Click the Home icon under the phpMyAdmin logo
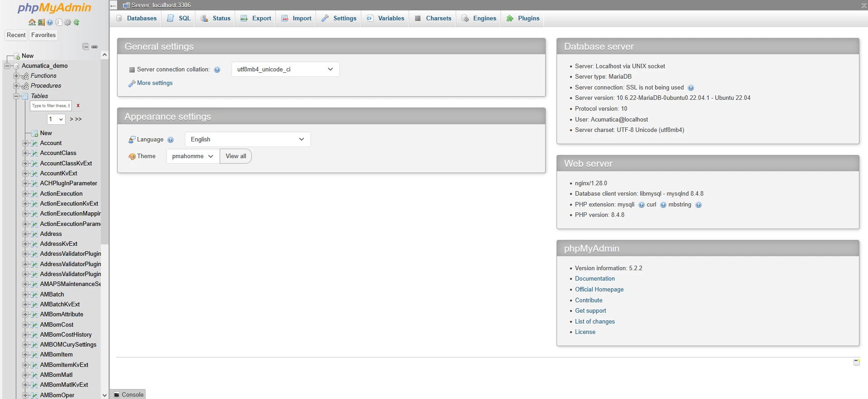This screenshot has width=868, height=399. [32, 22]
